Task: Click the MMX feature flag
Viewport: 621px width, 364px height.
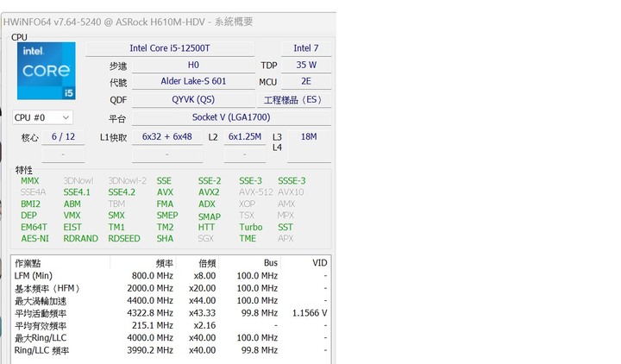Action: (x=29, y=181)
